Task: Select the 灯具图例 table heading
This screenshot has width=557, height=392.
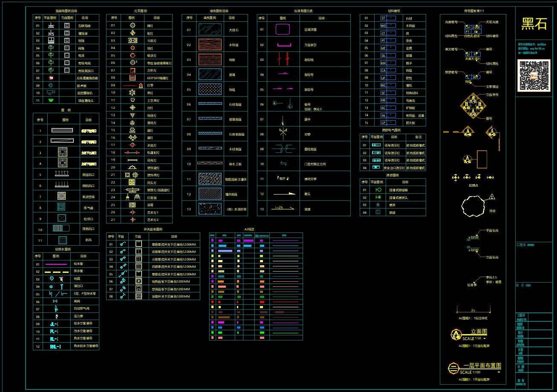Action: 140,11
